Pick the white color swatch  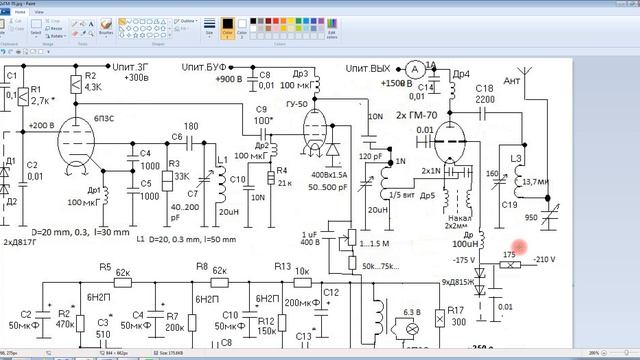[x=253, y=29]
